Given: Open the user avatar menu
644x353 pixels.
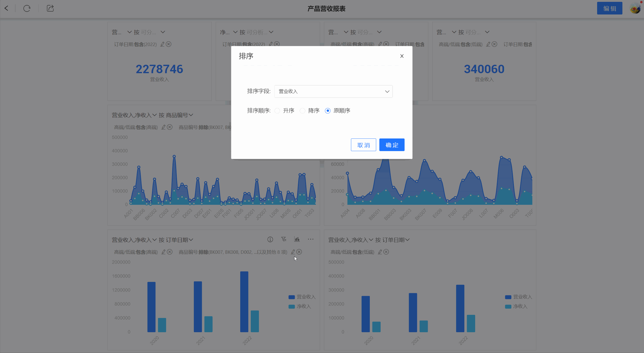Looking at the screenshot, I should pyautogui.click(x=635, y=8).
